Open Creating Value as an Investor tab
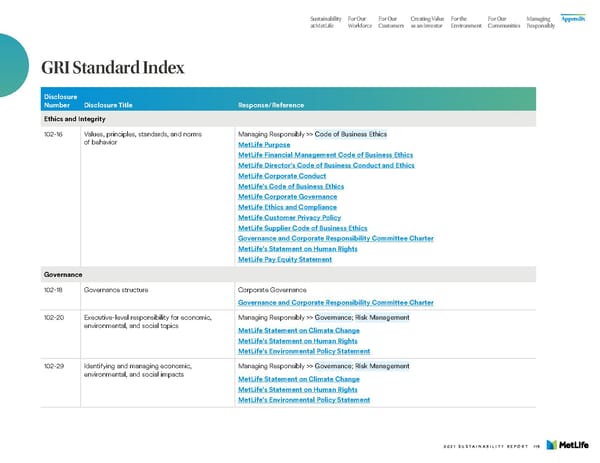The width and height of the screenshot is (600, 463). 428,21
